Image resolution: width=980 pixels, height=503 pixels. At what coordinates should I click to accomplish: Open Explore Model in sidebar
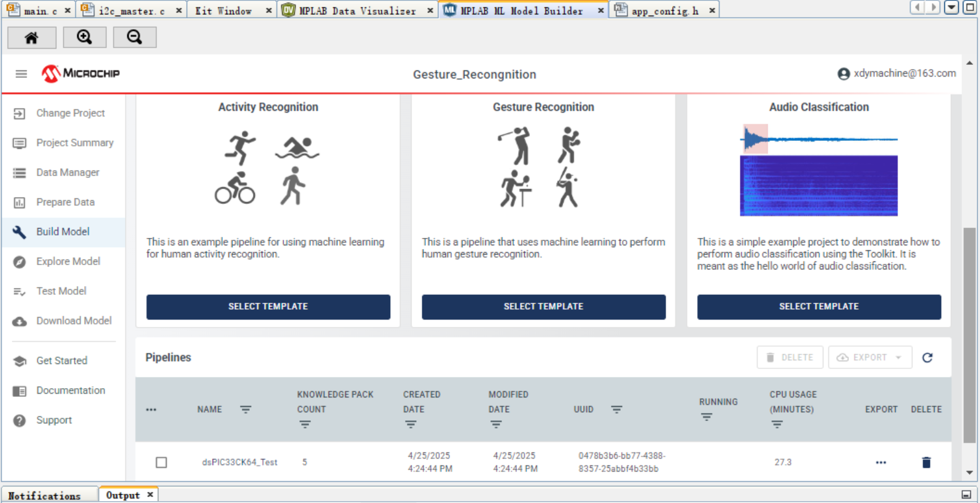click(64, 261)
